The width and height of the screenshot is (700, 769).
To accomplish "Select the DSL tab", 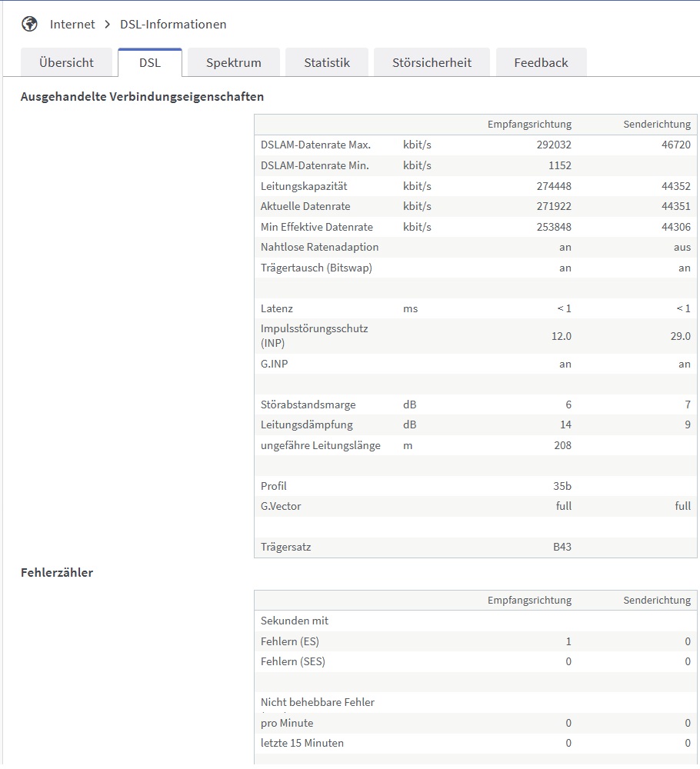I will (150, 63).
